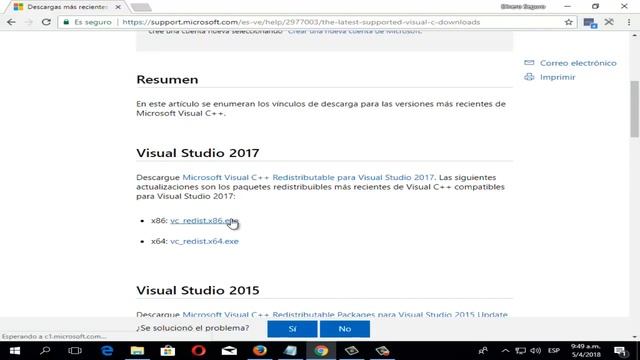This screenshot has width=640, height=360.
Task: Click the People icon in system tray
Action: pyautogui.click(x=483, y=351)
